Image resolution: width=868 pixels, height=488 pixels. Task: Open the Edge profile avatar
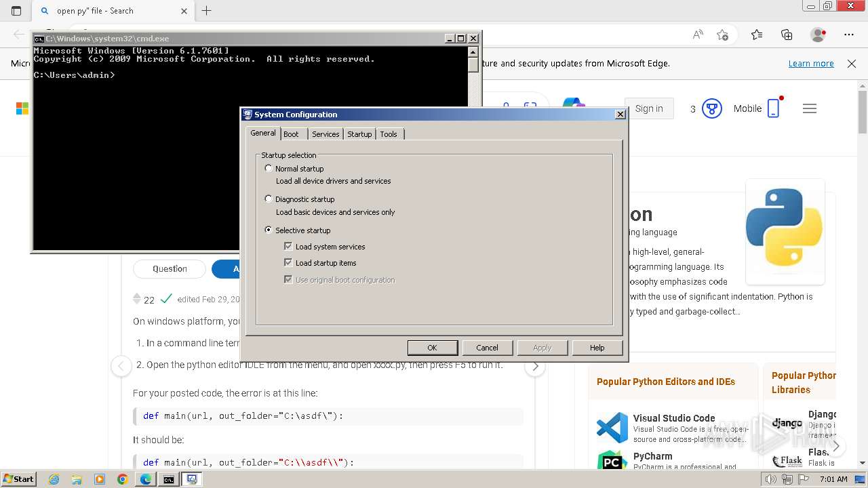(x=818, y=35)
